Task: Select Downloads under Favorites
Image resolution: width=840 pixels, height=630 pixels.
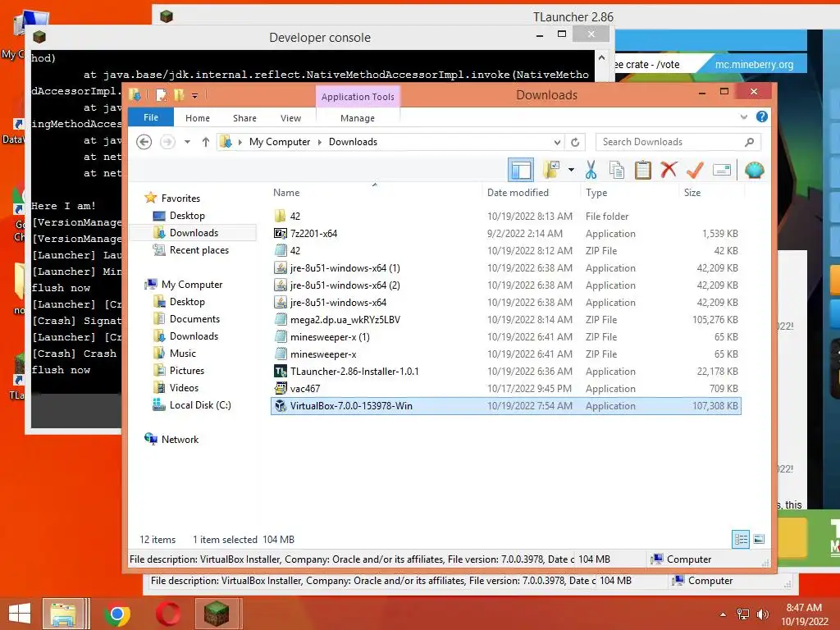Action: coord(194,232)
